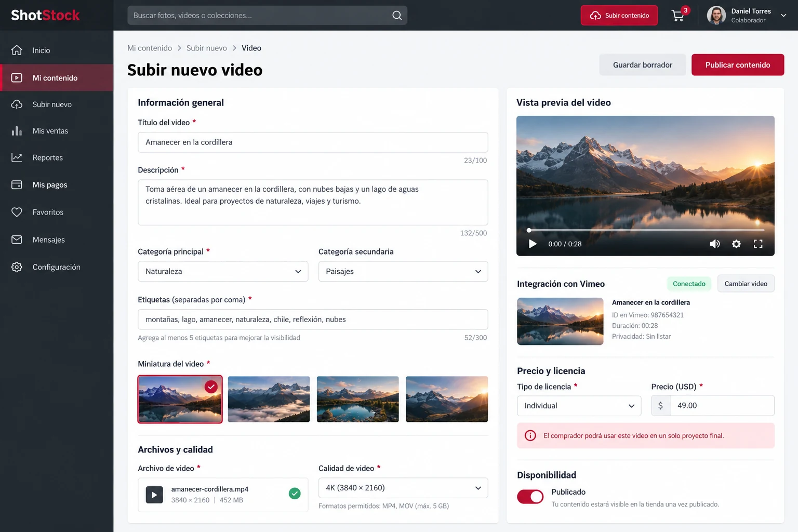The width and height of the screenshot is (798, 532).
Task: Expand the user account menu chevron
Action: click(x=783, y=16)
